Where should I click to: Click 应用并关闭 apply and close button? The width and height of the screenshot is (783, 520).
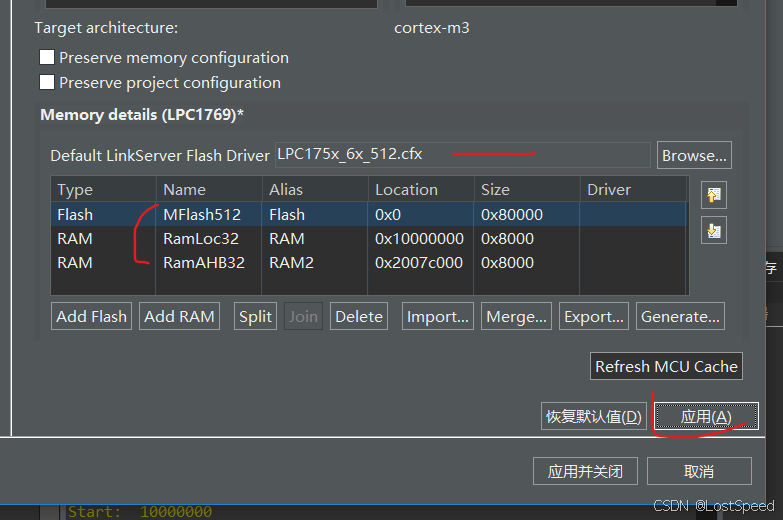click(x=585, y=471)
